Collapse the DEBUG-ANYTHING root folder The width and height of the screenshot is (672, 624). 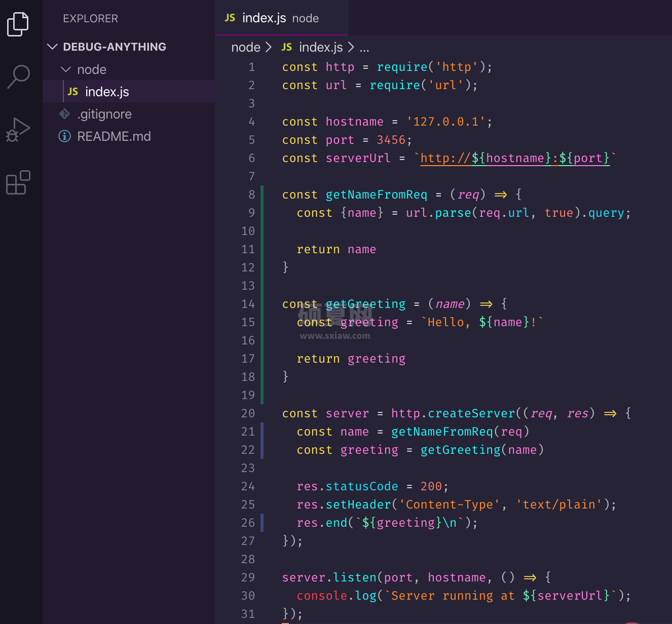[x=52, y=47]
